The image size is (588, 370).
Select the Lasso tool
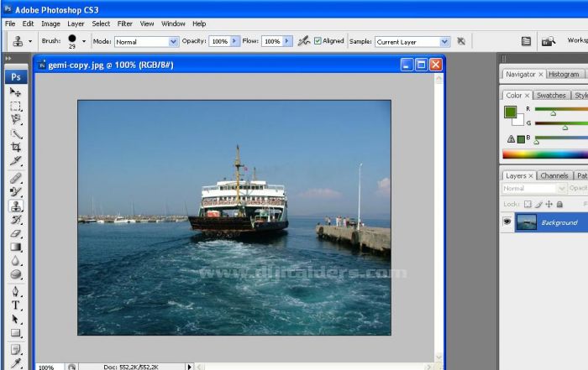(x=15, y=119)
